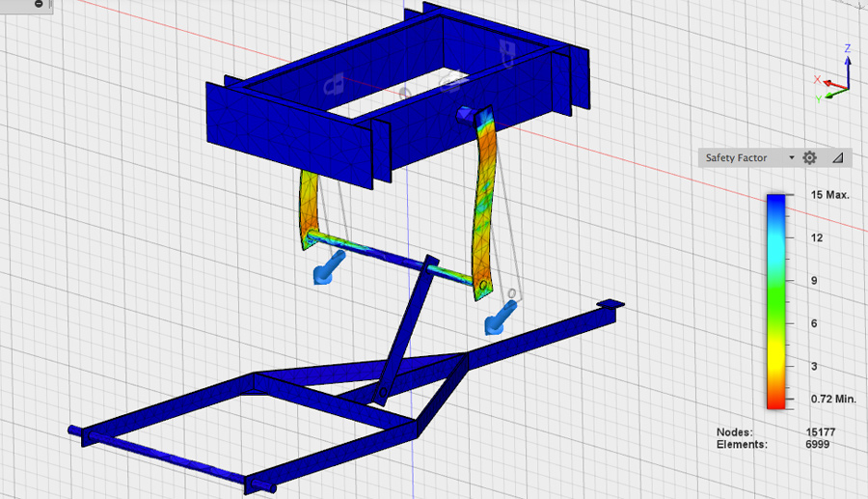The image size is (868, 499).
Task: Click the load arrow below the left bracket
Action: [x=327, y=269]
